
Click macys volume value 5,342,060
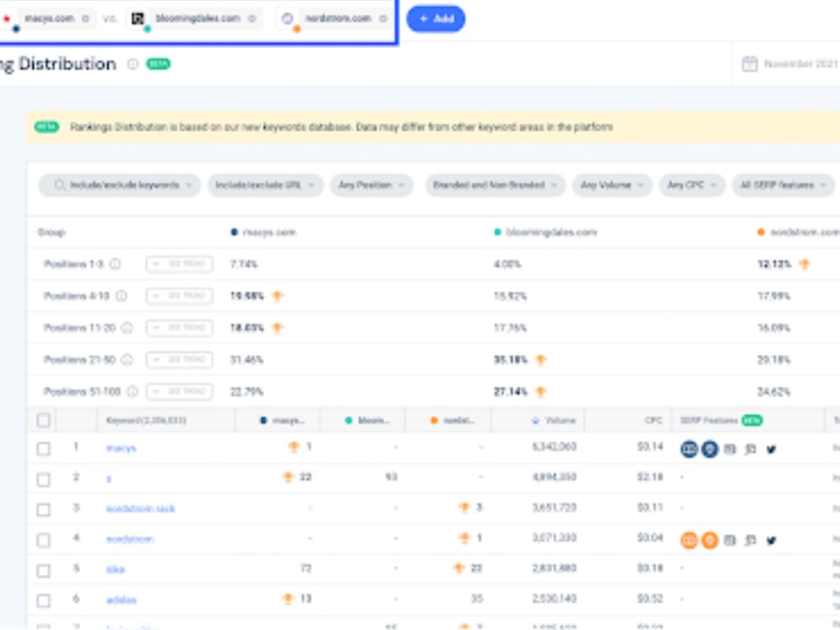(554, 446)
